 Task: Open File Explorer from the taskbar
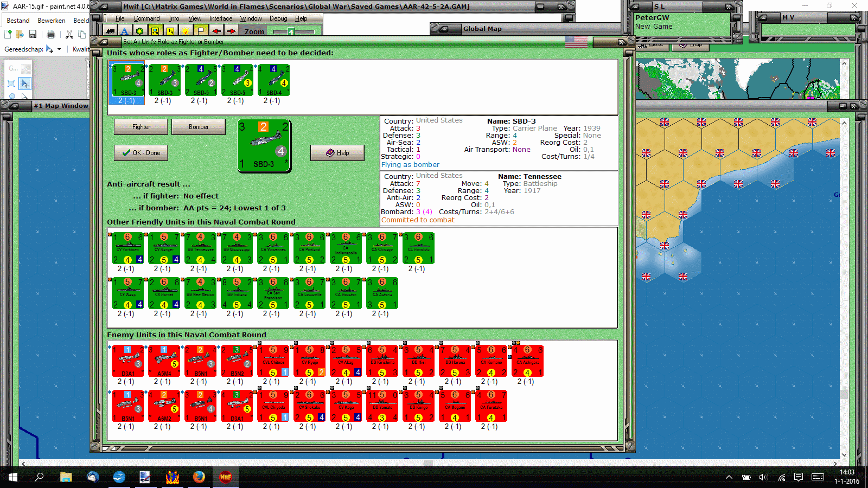66,477
